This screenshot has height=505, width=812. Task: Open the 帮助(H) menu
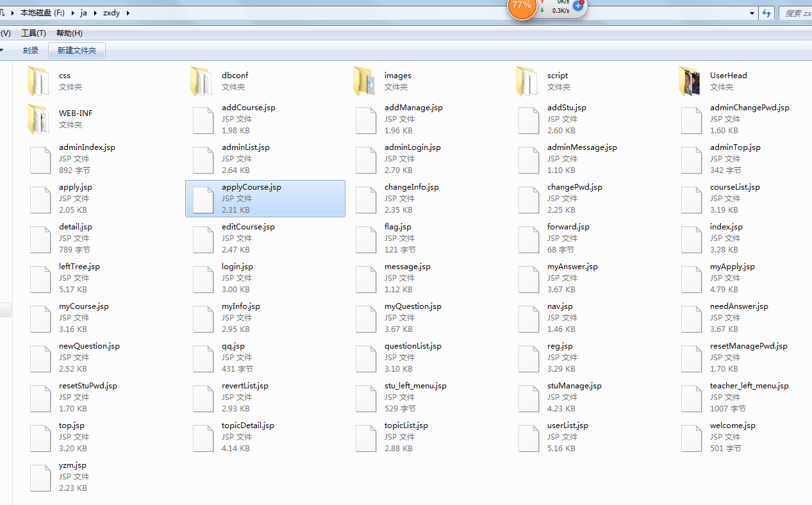point(69,33)
